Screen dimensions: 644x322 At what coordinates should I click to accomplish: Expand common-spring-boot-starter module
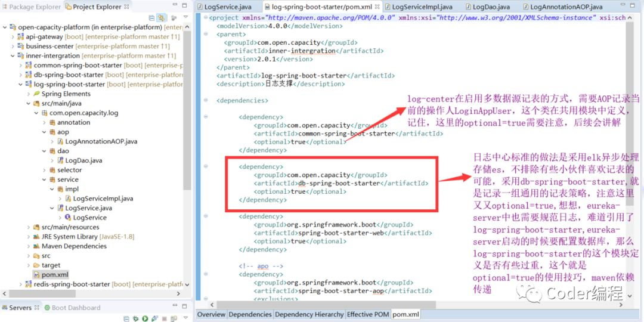20,66
